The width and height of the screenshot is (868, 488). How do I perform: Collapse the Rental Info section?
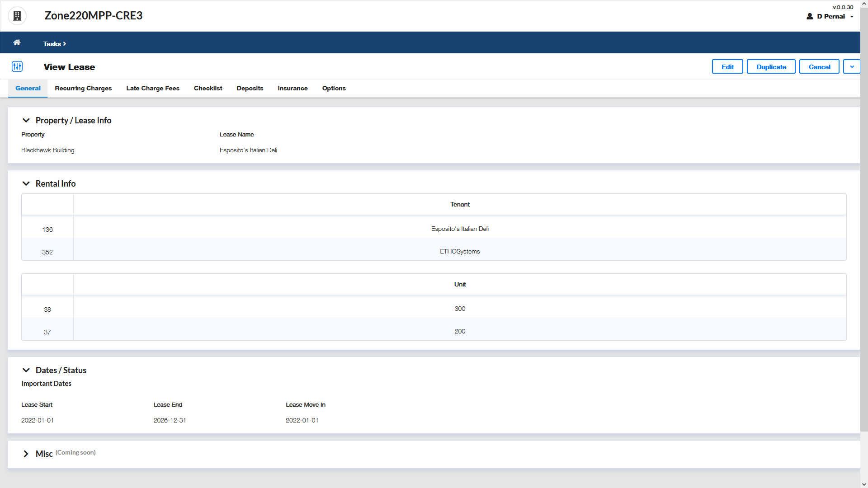click(x=26, y=183)
